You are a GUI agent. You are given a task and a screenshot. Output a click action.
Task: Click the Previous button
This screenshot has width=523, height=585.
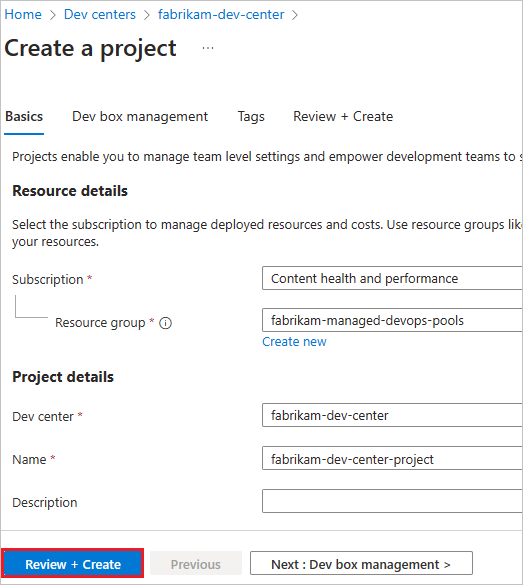(196, 563)
